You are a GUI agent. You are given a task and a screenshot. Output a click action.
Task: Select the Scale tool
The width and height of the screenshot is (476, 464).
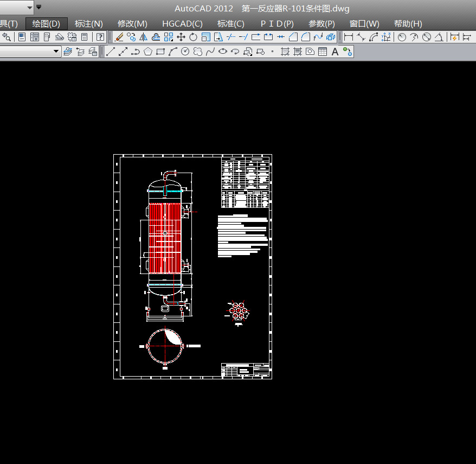tap(206, 37)
